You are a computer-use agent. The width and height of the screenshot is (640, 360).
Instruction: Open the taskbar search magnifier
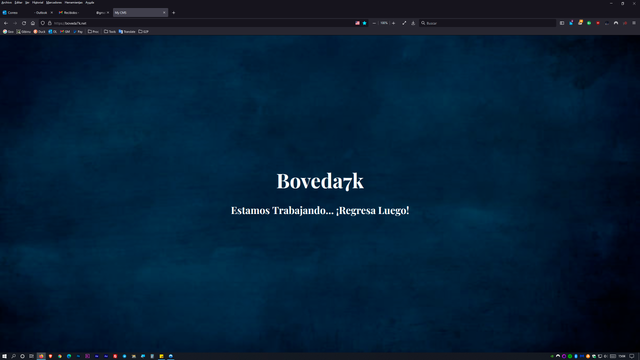(x=13, y=356)
